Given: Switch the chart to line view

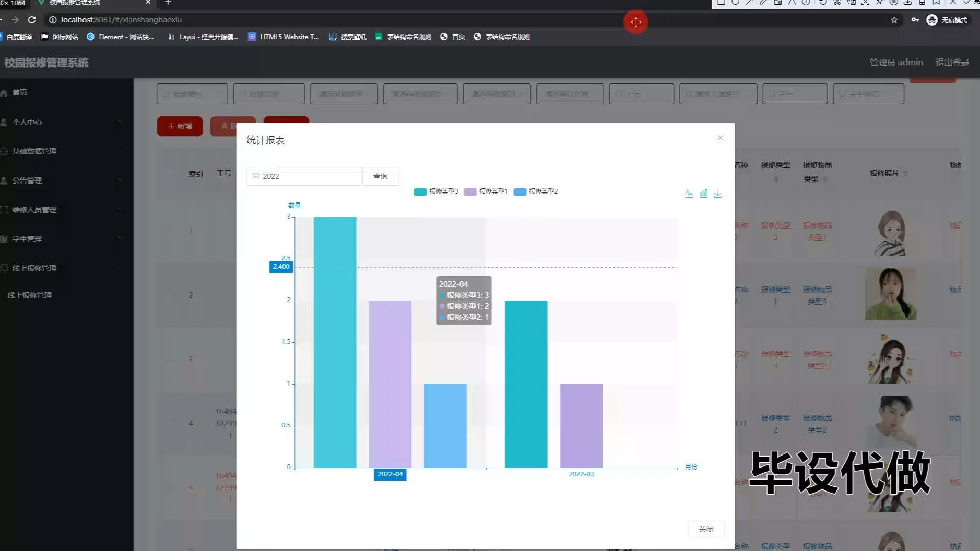Looking at the screenshot, I should pyautogui.click(x=689, y=194).
